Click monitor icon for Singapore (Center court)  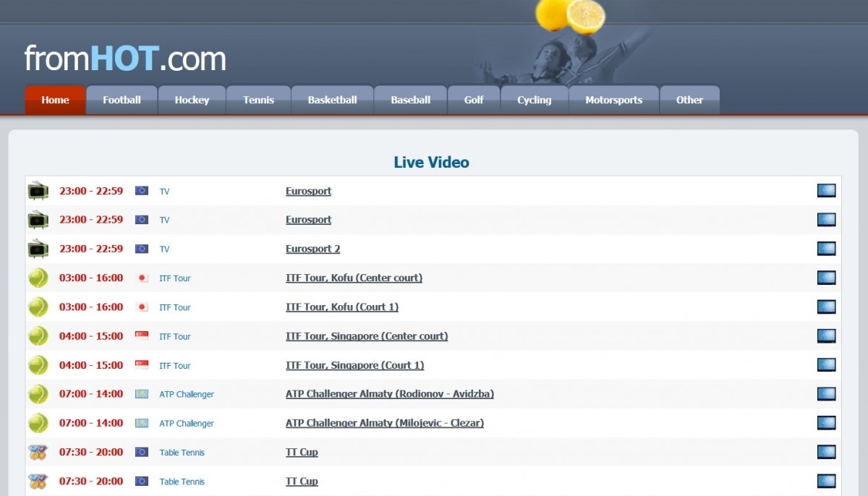826,336
